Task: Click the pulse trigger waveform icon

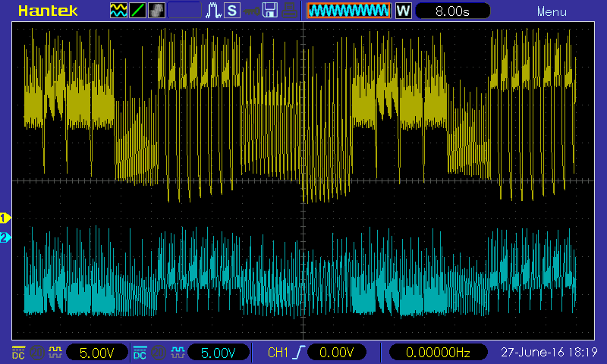Action: (213, 11)
